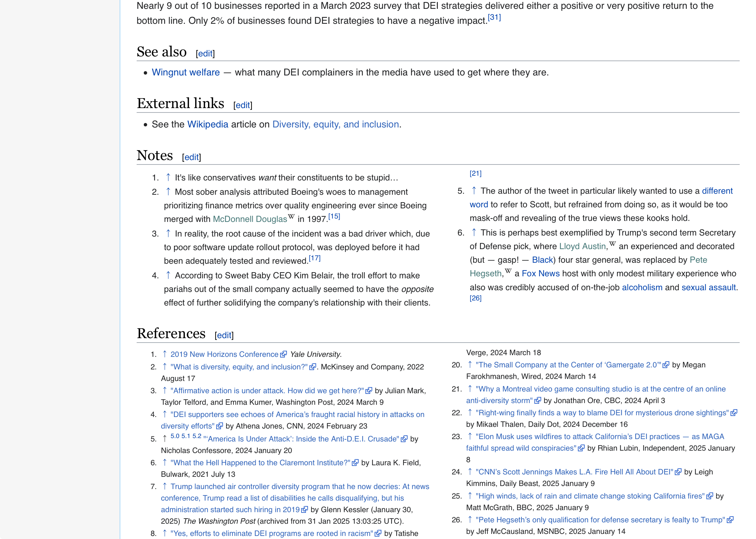
Task: Edit the References section
Action: pyautogui.click(x=224, y=335)
